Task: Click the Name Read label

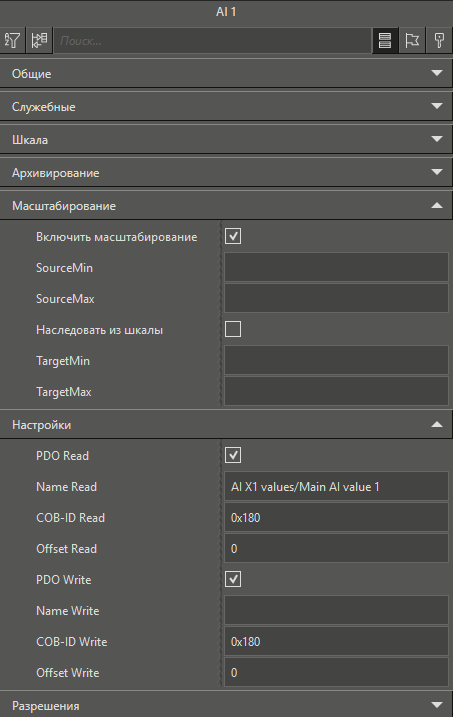Action: (66, 487)
